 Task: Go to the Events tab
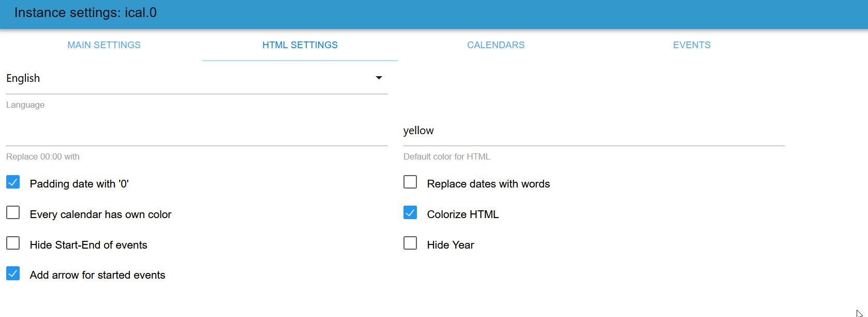click(x=692, y=45)
